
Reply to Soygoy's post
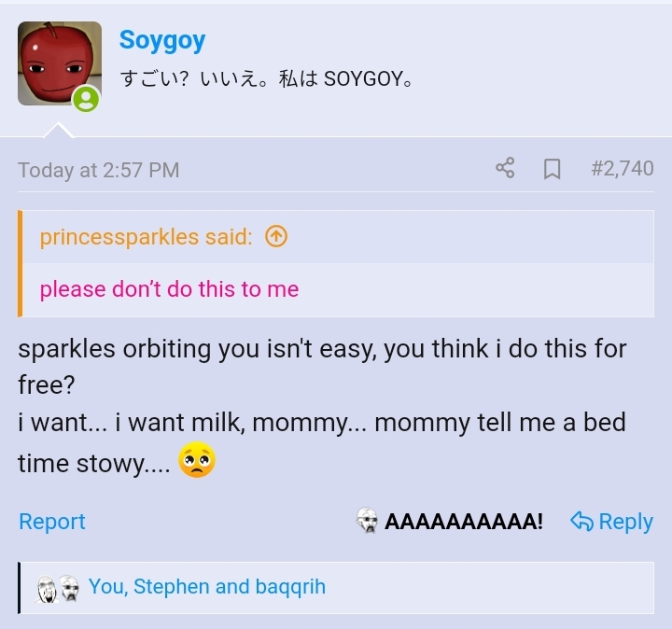pos(611,522)
